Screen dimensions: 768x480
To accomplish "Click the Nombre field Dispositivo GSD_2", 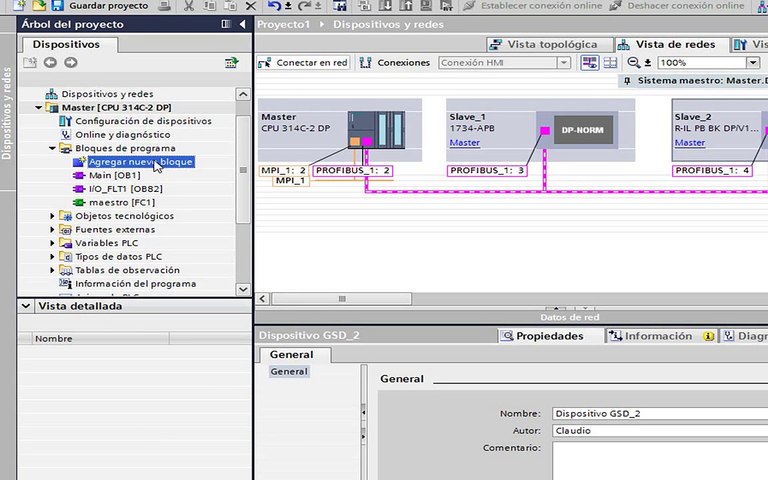I will pyautogui.click(x=660, y=413).
